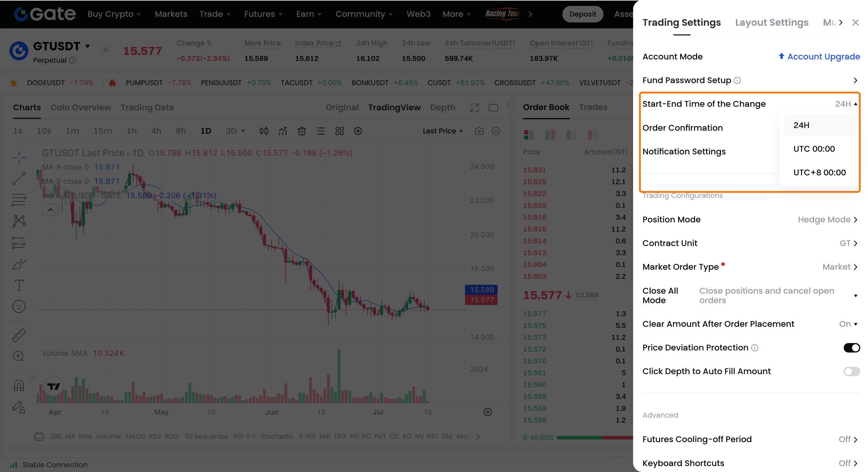Image resolution: width=868 pixels, height=472 pixels.
Task: Click the chart screenshot camera icon
Action: coord(479,131)
